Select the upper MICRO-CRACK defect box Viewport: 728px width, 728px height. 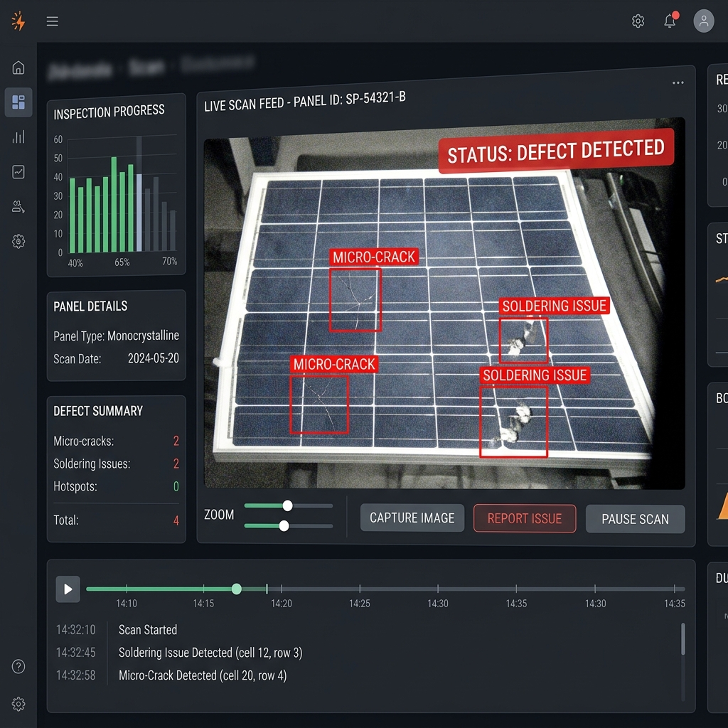pyautogui.click(x=355, y=299)
